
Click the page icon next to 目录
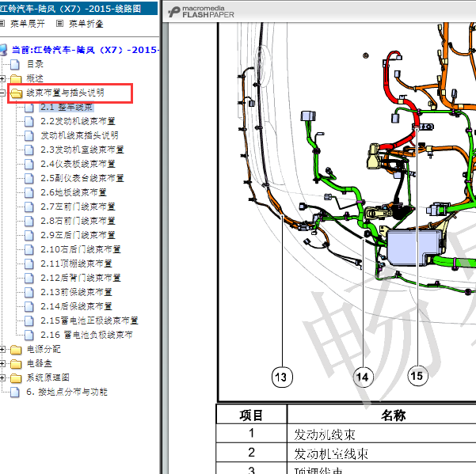point(14,64)
